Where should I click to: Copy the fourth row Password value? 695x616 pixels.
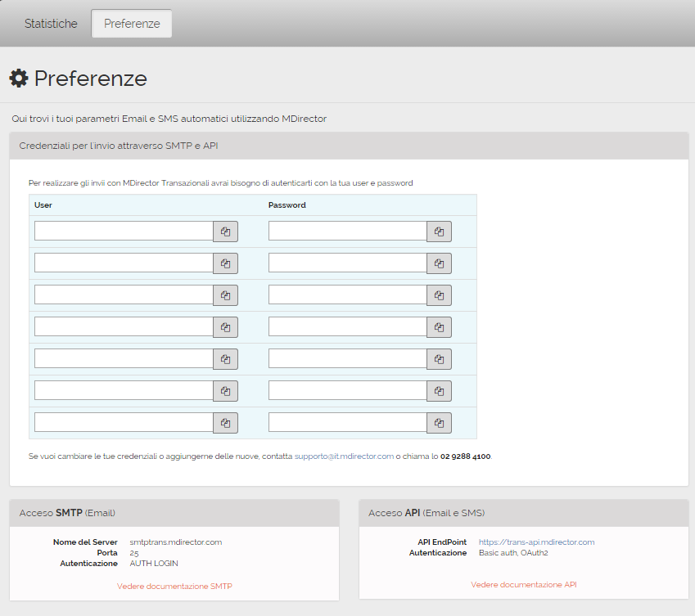[439, 327]
